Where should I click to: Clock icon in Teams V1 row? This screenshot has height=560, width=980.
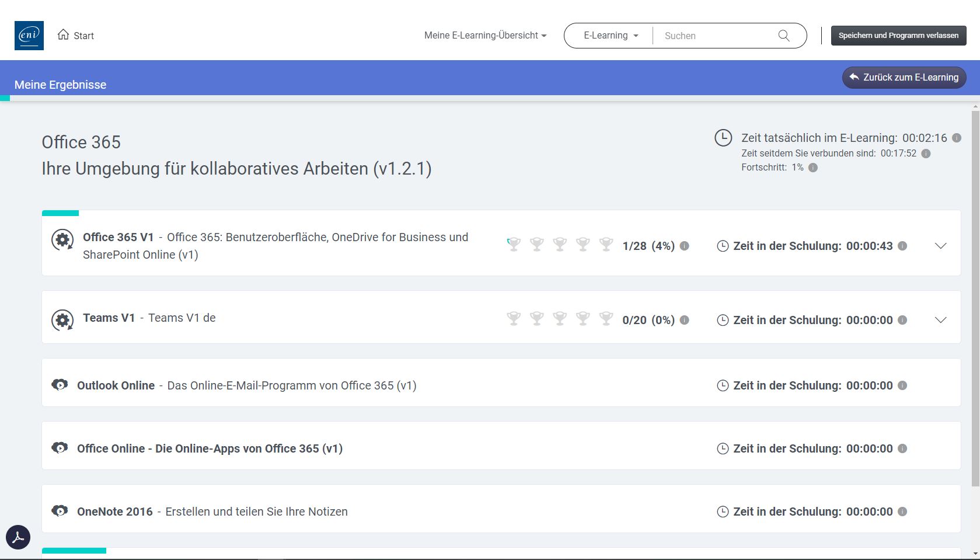click(x=723, y=320)
